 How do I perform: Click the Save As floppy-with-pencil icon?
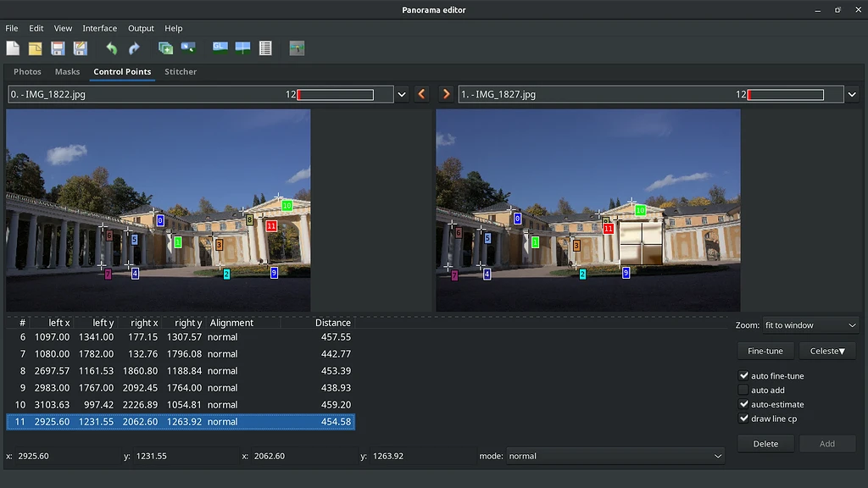(x=81, y=48)
